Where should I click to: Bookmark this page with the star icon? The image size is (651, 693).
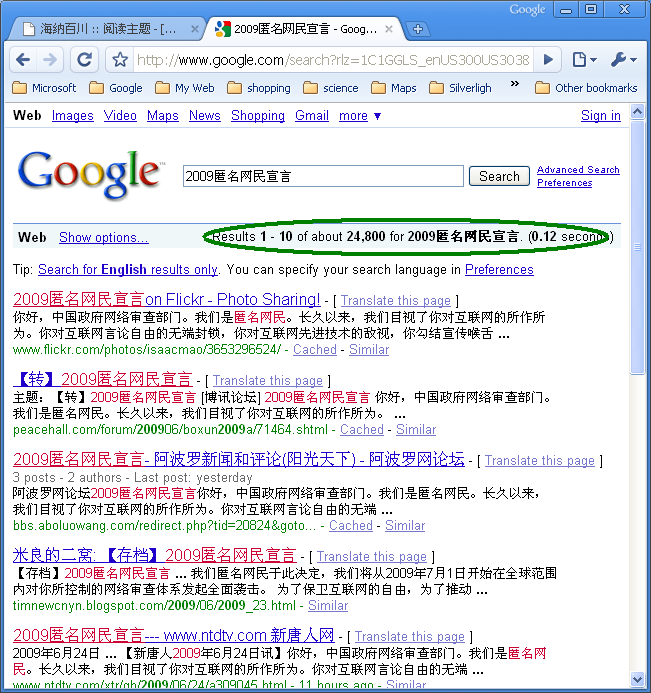[120, 59]
